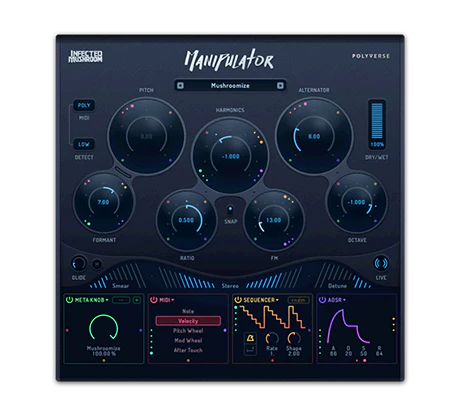Click the ADSR Decay value 20
Image resolution: width=460 pixels, height=416 pixels.
(x=348, y=354)
